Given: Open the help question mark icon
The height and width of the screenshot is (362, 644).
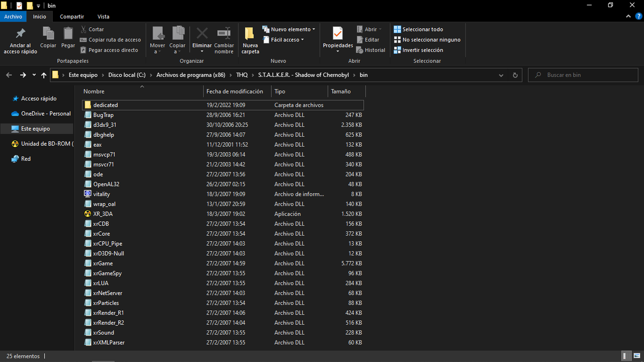Looking at the screenshot, I should coord(638,17).
